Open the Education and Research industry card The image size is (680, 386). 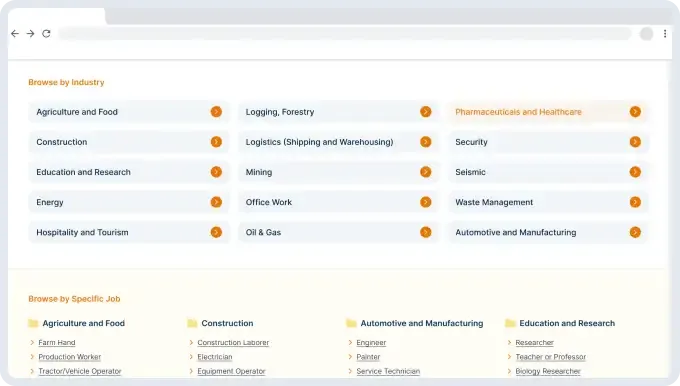click(x=129, y=172)
